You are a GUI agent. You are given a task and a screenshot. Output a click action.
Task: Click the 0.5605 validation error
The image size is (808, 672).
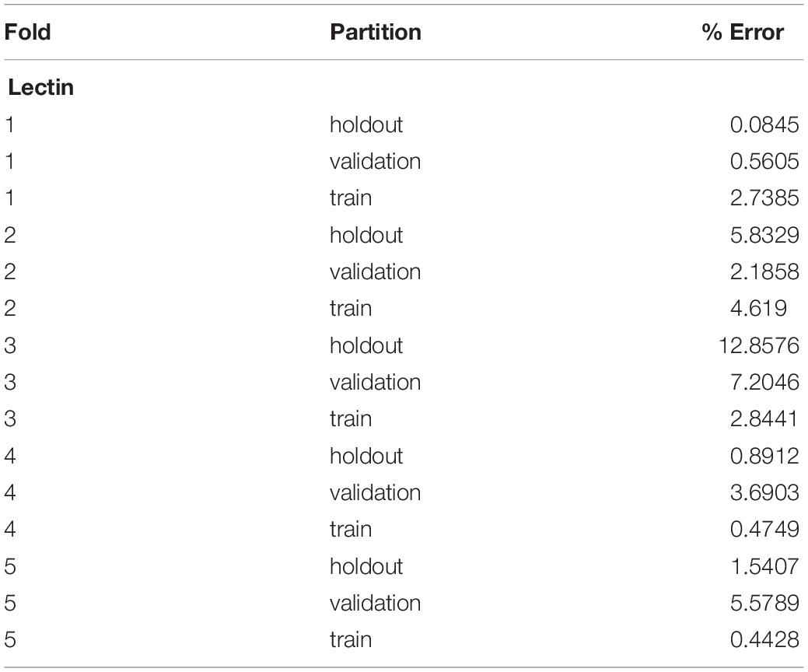pyautogui.click(x=764, y=161)
